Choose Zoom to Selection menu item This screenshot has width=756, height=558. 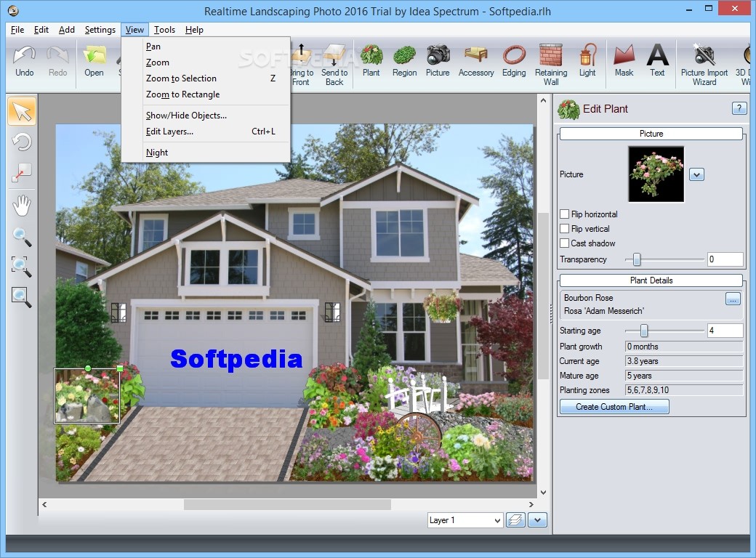point(206,78)
